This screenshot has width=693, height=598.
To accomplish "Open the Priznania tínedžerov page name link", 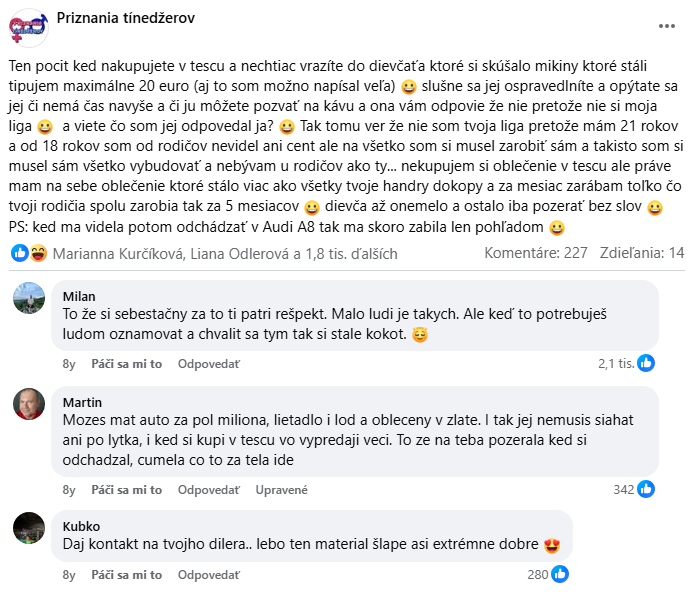I will pyautogui.click(x=126, y=18).
